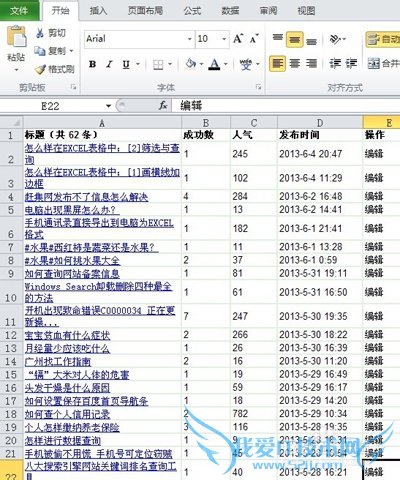The height and width of the screenshot is (480, 400).
Task: Click the formula bar showing 编辑
Action: [286, 106]
